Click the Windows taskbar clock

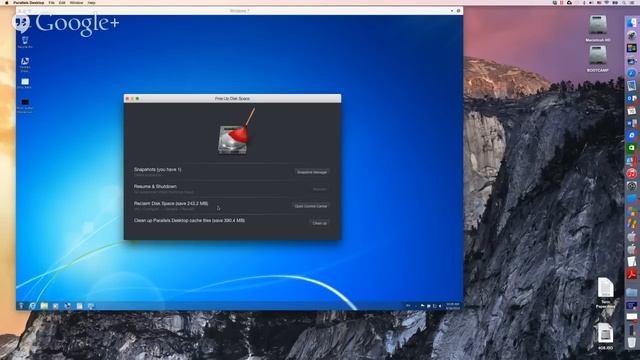pyautogui.click(x=452, y=306)
